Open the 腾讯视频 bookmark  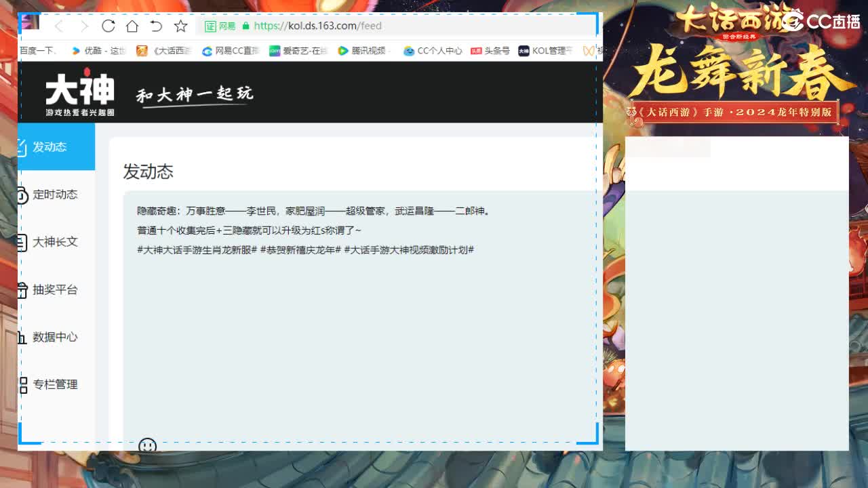coord(363,50)
